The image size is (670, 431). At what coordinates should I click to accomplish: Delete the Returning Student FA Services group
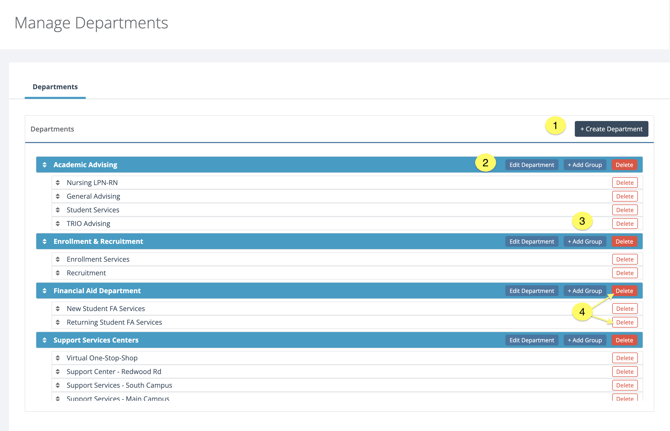625,323
